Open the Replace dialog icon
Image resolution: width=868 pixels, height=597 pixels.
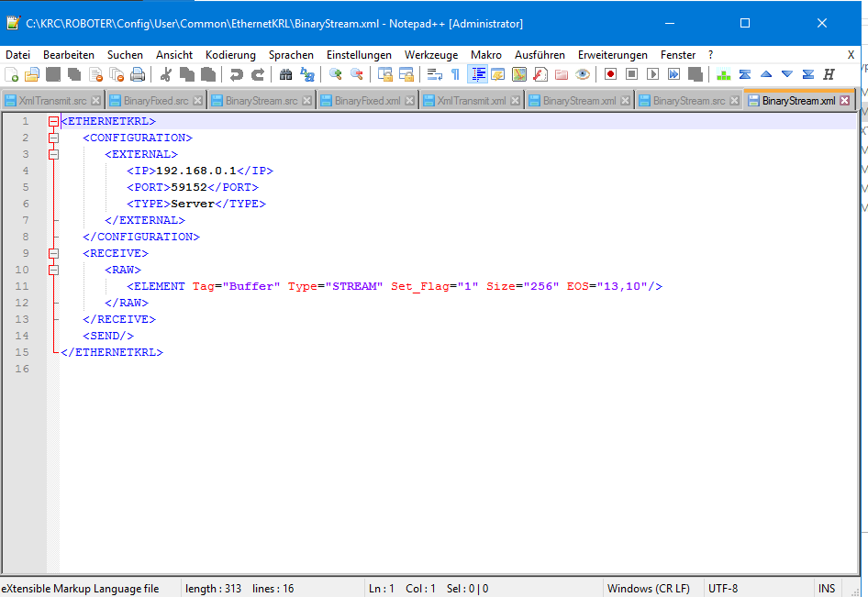click(x=306, y=74)
